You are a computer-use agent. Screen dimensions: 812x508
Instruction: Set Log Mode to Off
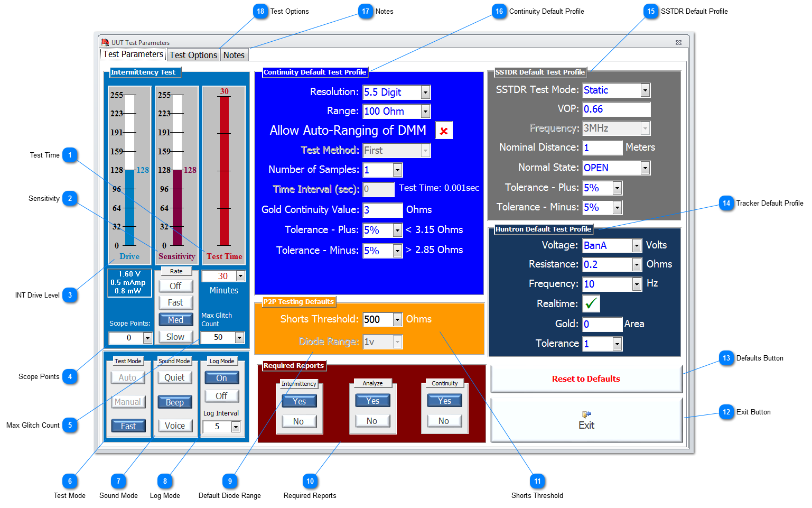(x=221, y=395)
